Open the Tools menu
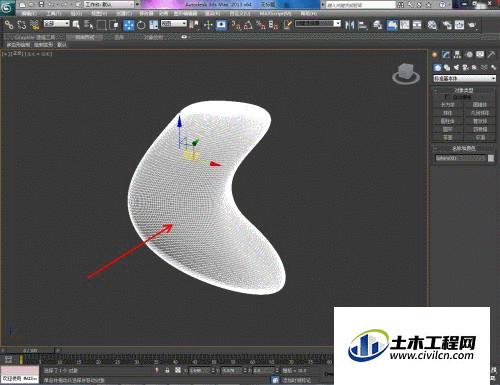500x385 pixels. (53, 14)
